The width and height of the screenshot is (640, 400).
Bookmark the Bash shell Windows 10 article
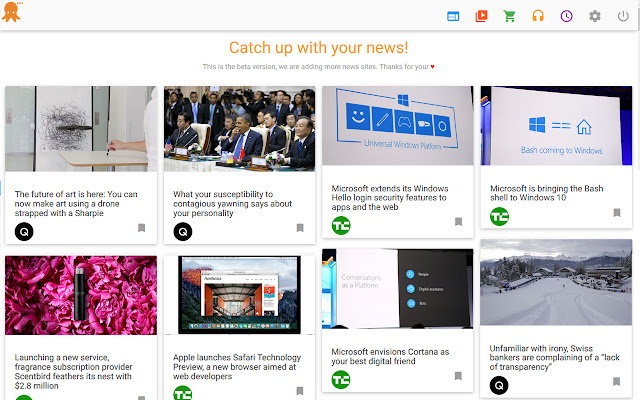[x=617, y=213]
